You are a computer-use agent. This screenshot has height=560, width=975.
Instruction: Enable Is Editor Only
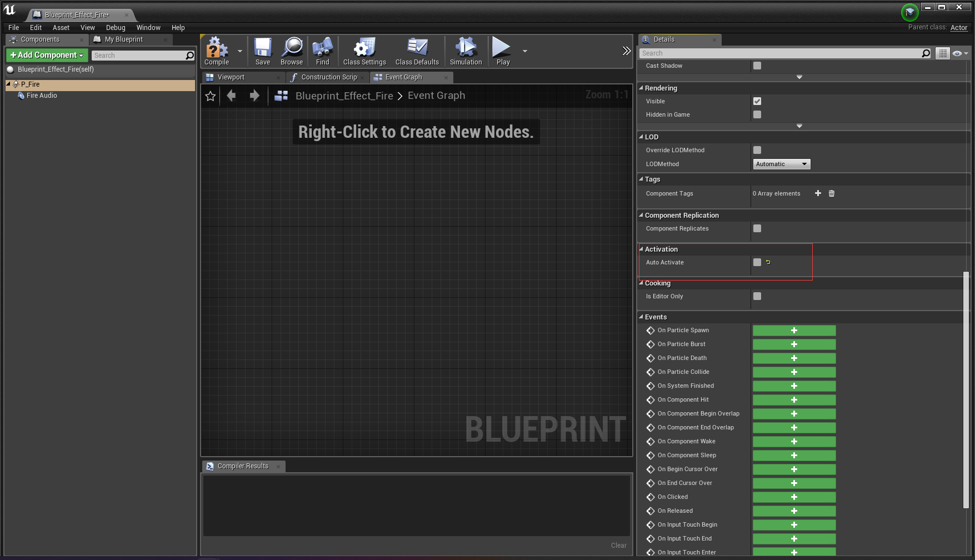click(x=757, y=296)
